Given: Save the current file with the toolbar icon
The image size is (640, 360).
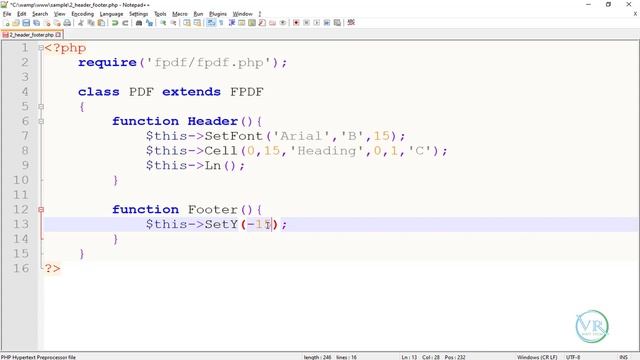Looking at the screenshot, I should tap(26, 23).
